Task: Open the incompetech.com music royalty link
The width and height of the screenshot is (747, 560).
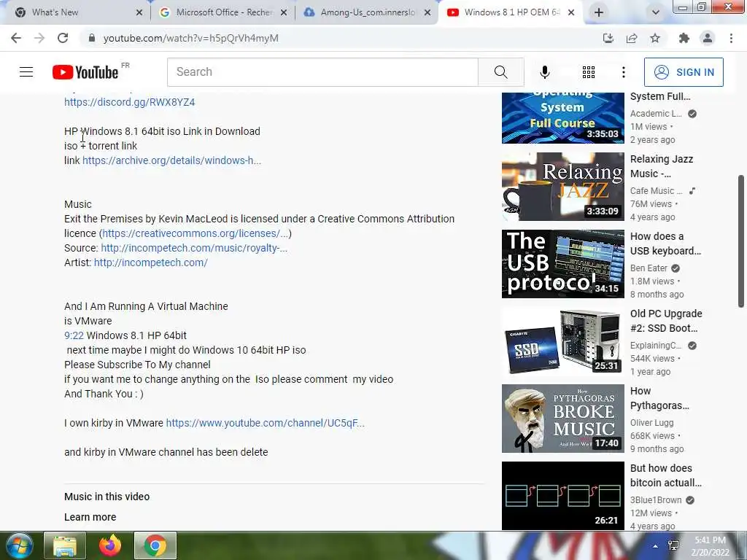Action: tap(194, 248)
